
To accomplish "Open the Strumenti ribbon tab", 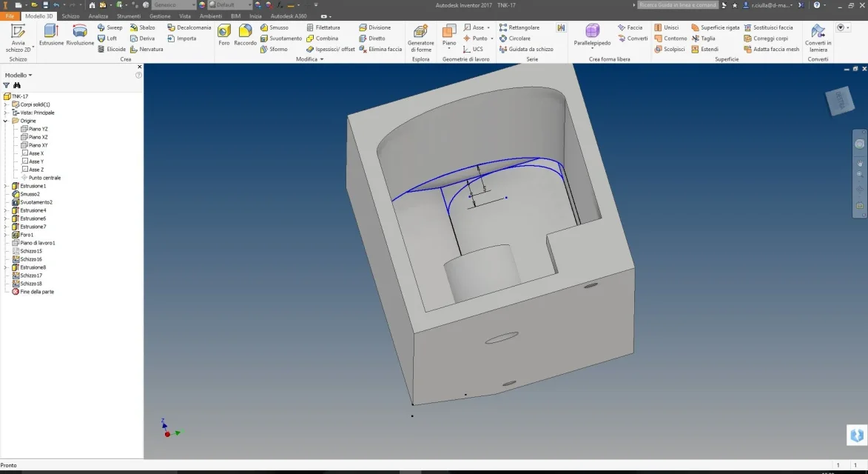I will point(129,16).
